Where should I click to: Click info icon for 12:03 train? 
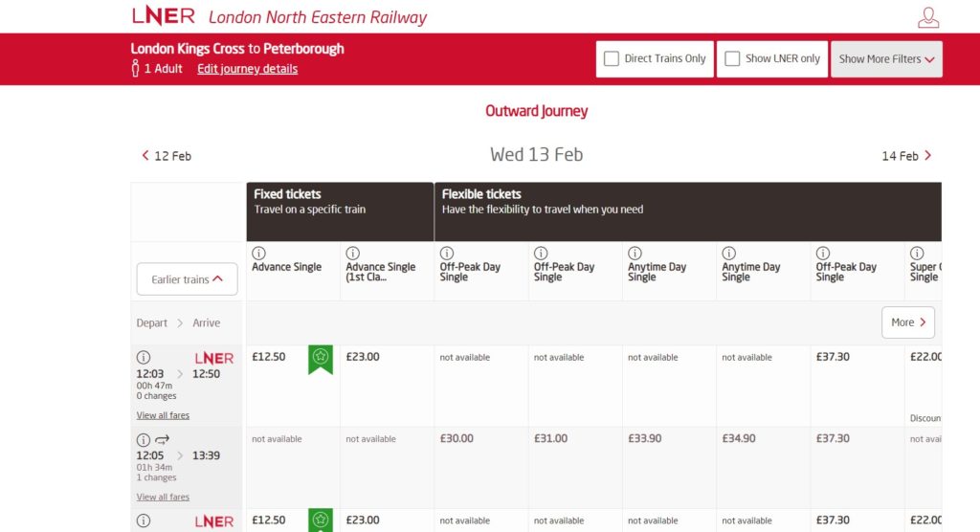tap(144, 358)
